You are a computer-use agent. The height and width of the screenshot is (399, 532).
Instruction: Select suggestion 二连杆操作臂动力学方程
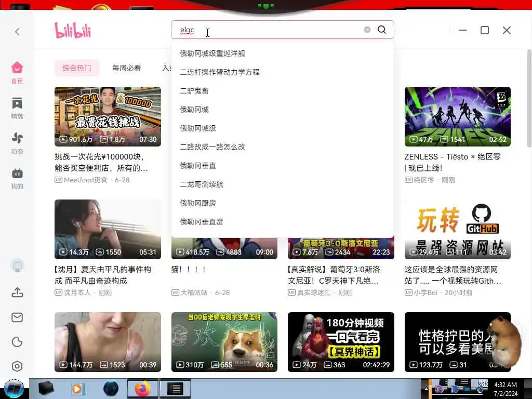[x=282, y=72]
